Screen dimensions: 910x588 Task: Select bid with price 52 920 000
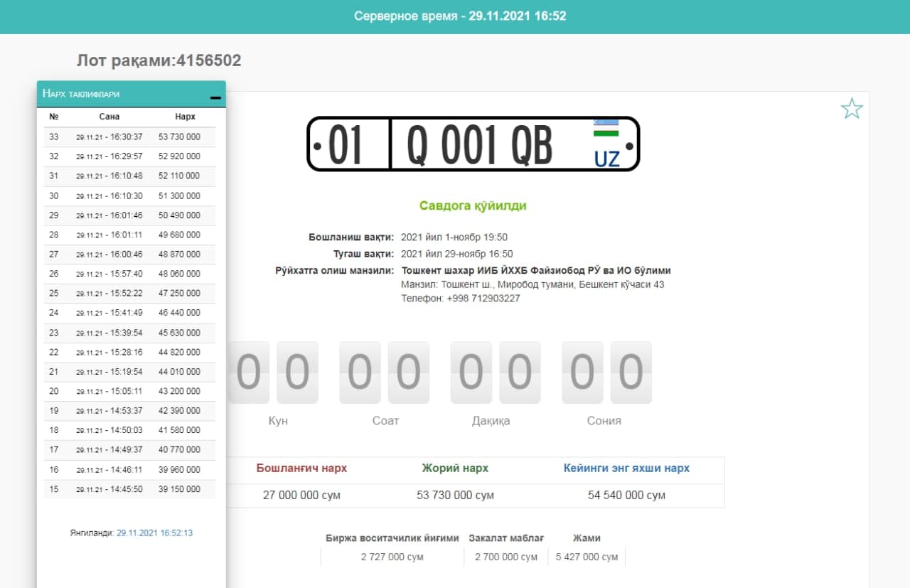pos(179,156)
